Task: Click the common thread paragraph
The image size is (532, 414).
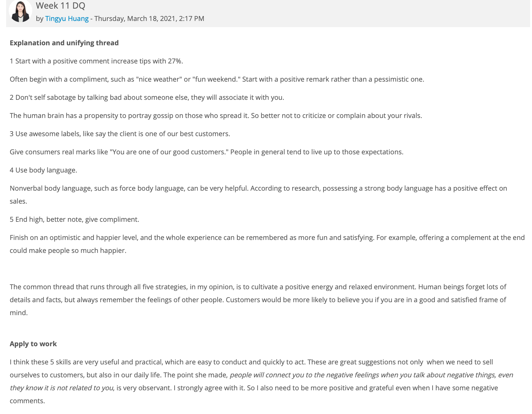Action: click(x=258, y=300)
